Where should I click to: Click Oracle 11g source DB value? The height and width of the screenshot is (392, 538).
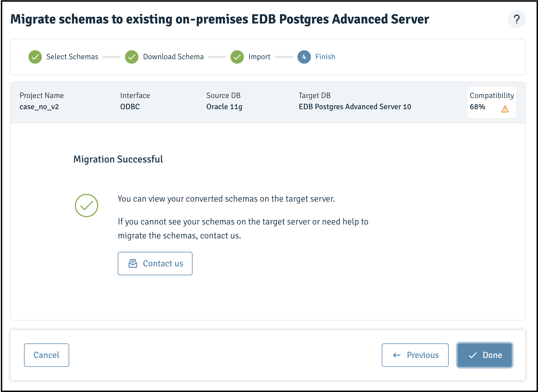224,107
